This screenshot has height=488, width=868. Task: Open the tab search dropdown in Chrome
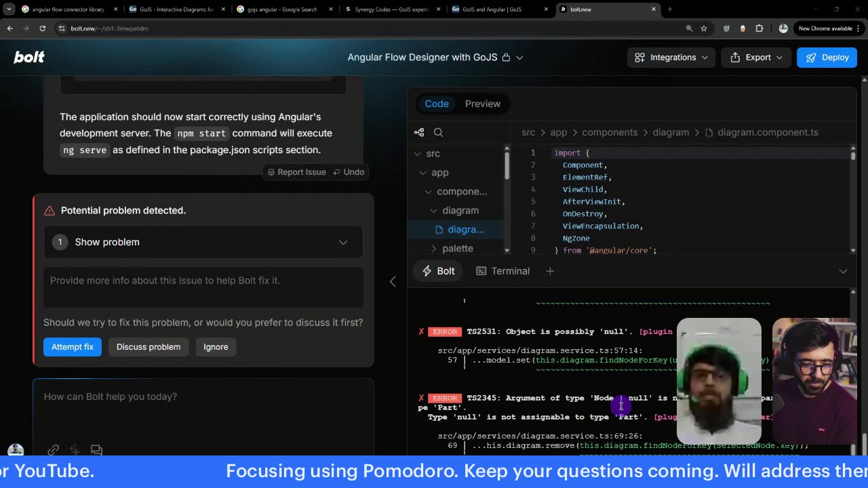click(9, 9)
